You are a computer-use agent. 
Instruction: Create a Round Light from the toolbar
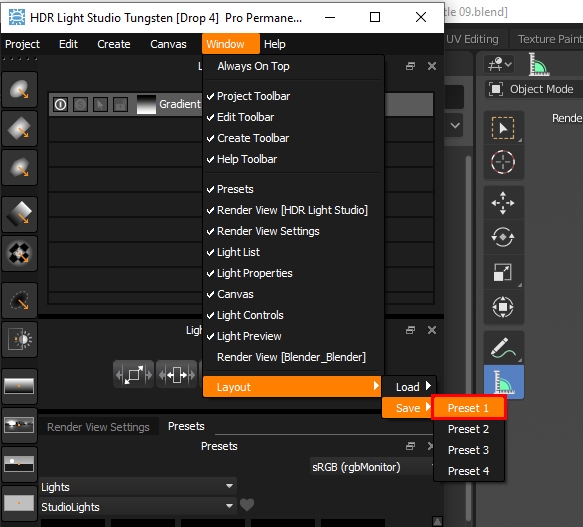click(19, 90)
